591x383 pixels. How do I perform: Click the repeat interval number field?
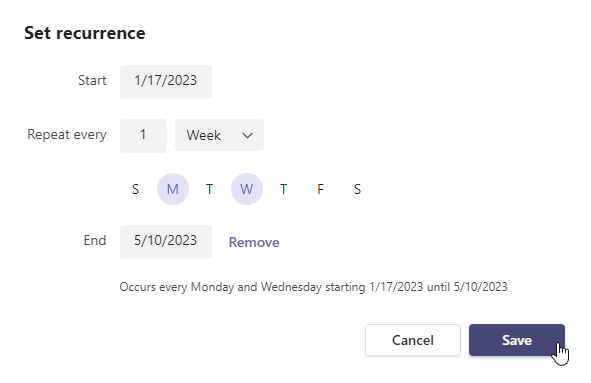click(143, 136)
